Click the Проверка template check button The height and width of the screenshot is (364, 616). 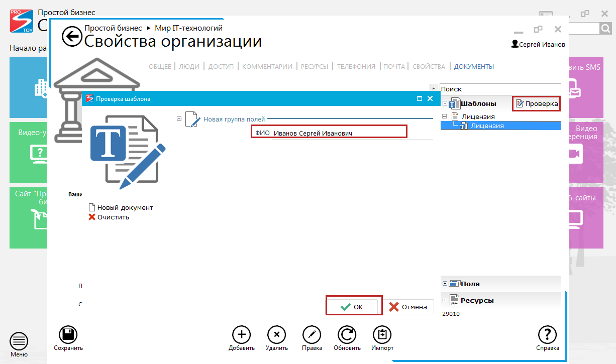point(536,104)
